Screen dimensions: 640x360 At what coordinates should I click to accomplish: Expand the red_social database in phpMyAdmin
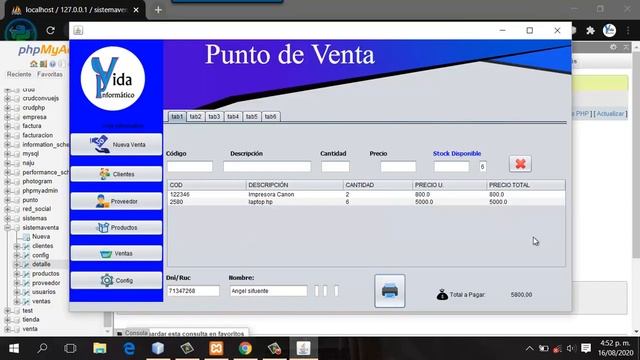pyautogui.click(x=7, y=209)
